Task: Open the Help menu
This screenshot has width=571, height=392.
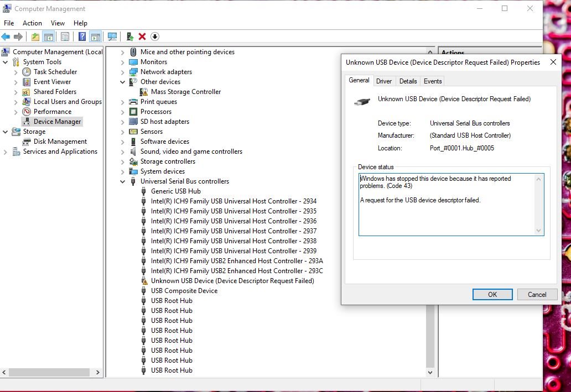Action: [80, 23]
